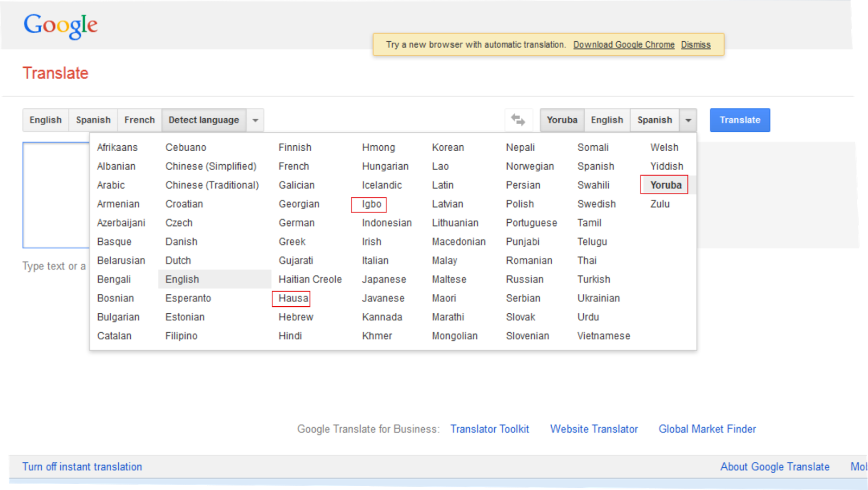Select Maori in the language list
This screenshot has width=868, height=490.
444,298
